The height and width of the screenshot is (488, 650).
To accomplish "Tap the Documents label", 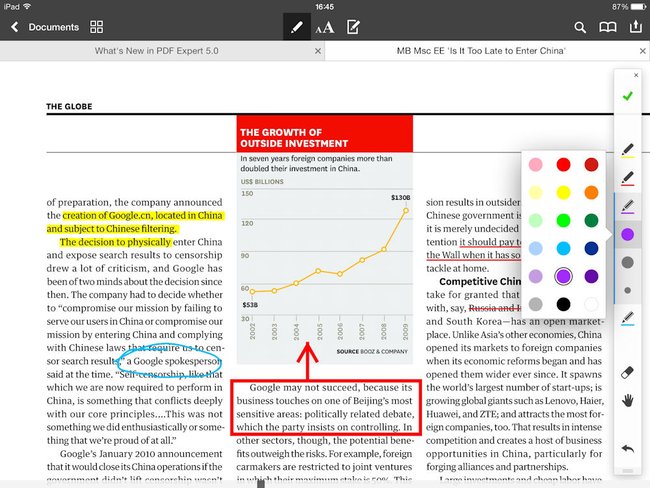I will [53, 27].
